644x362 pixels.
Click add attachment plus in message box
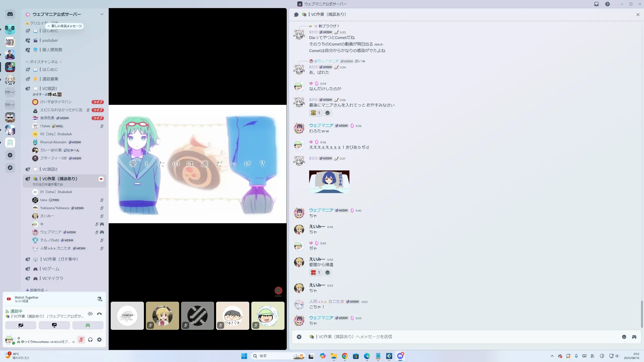pyautogui.click(x=299, y=337)
